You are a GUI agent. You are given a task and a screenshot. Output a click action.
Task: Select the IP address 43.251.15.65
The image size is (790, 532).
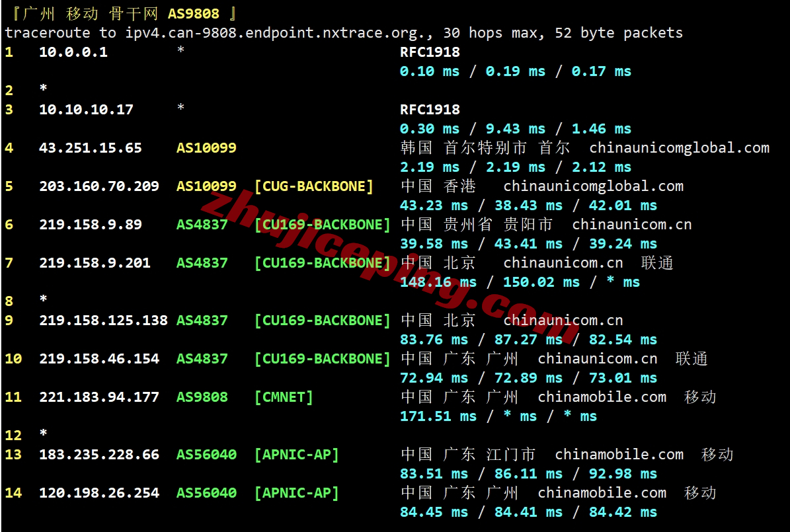(91, 148)
